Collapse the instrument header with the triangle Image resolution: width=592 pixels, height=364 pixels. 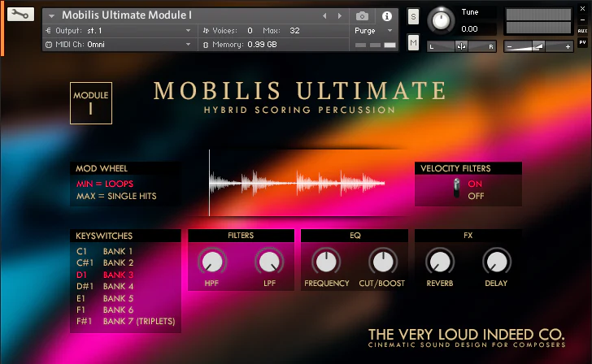(x=52, y=15)
